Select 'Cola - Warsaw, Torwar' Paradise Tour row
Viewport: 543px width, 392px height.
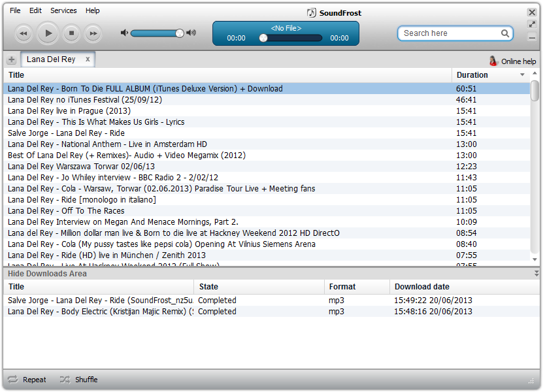click(267, 188)
